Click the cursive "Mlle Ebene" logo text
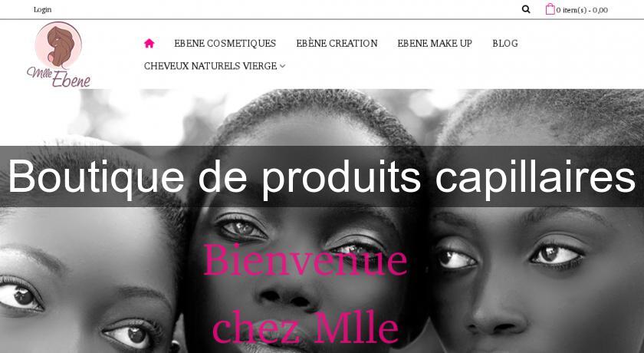Image resolution: width=644 pixels, height=353 pixels. [59, 77]
